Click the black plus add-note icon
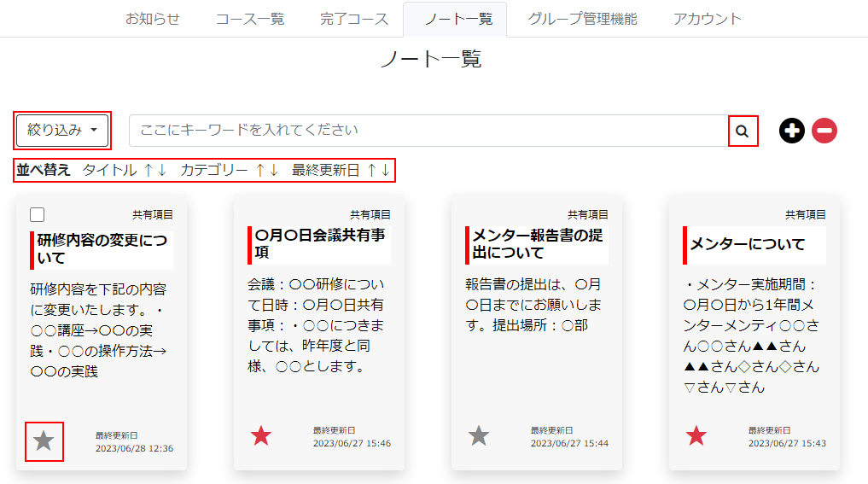Viewport: 868px width, 484px height. tap(792, 131)
